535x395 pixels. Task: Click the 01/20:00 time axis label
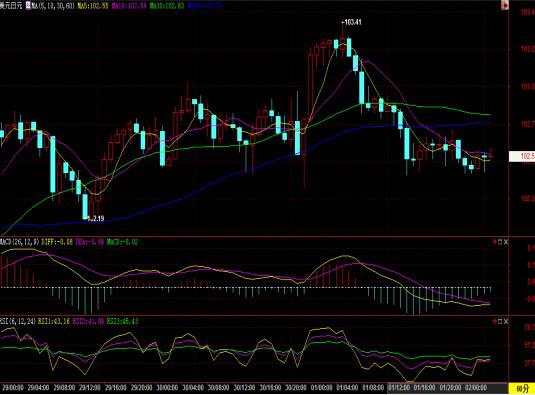tap(450, 388)
